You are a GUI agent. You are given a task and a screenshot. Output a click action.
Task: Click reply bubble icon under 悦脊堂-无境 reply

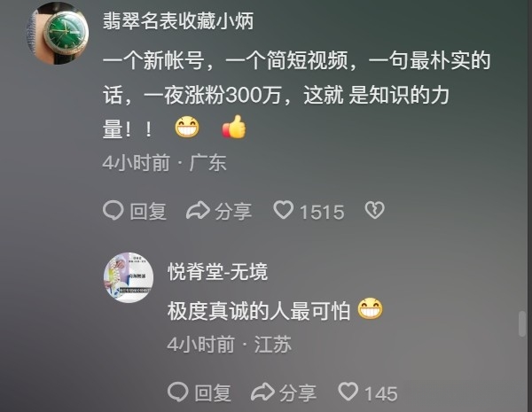(x=178, y=392)
